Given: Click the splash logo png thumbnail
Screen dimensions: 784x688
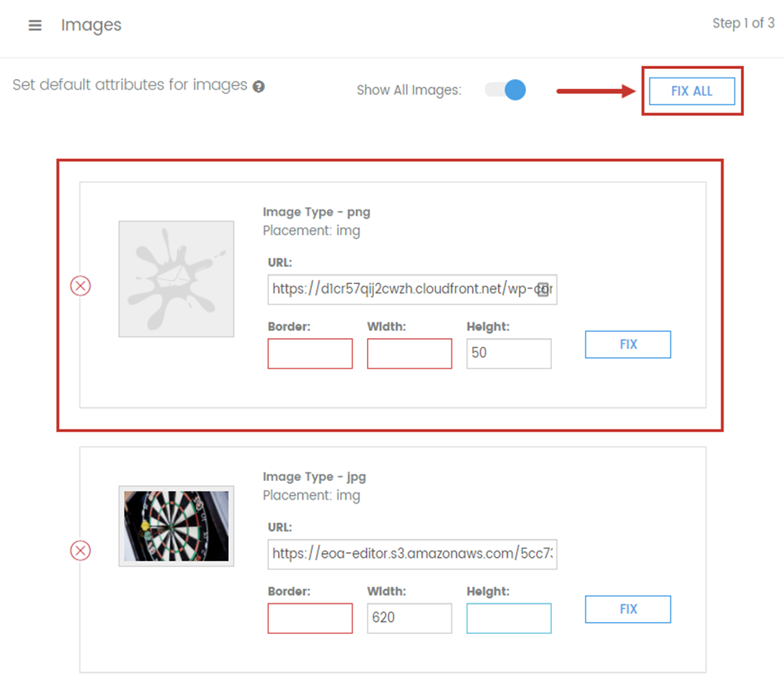Looking at the screenshot, I should coord(176,279).
